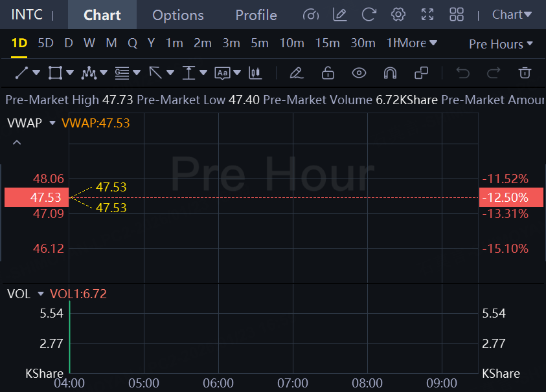Select the W weekly timeframe
The height and width of the screenshot is (392, 546).
pyautogui.click(x=89, y=43)
